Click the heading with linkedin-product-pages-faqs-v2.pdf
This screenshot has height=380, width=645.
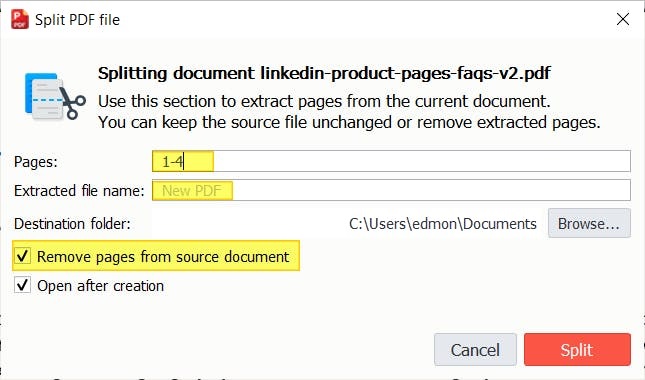(x=324, y=74)
